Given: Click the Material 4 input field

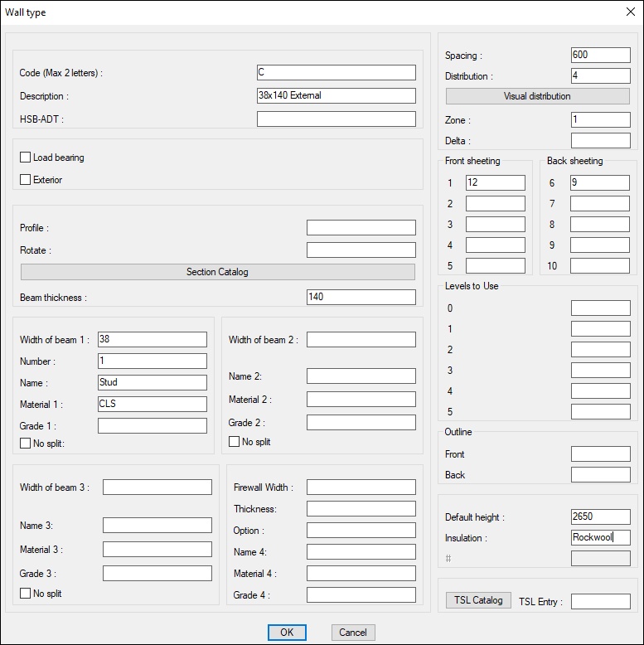Looking at the screenshot, I should click(x=361, y=573).
